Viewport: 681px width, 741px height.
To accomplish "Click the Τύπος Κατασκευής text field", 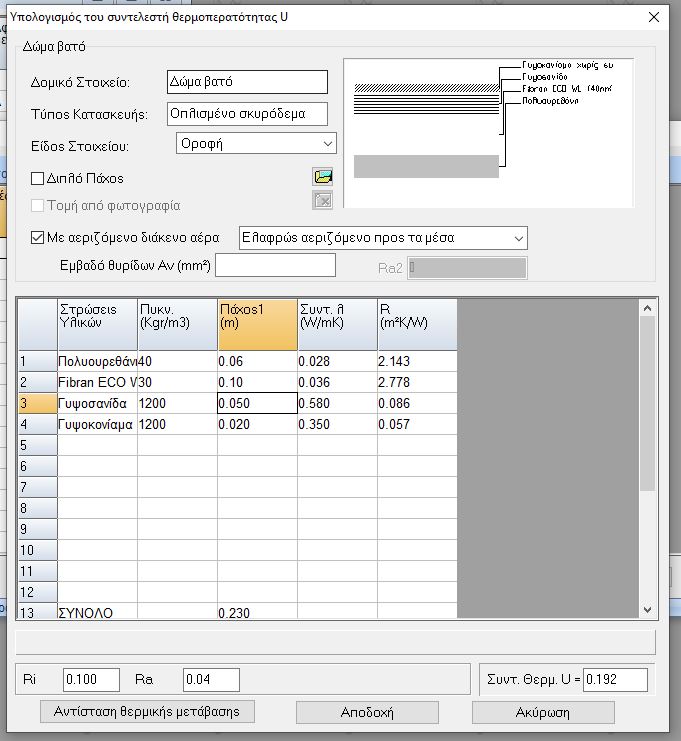I will pyautogui.click(x=247, y=113).
